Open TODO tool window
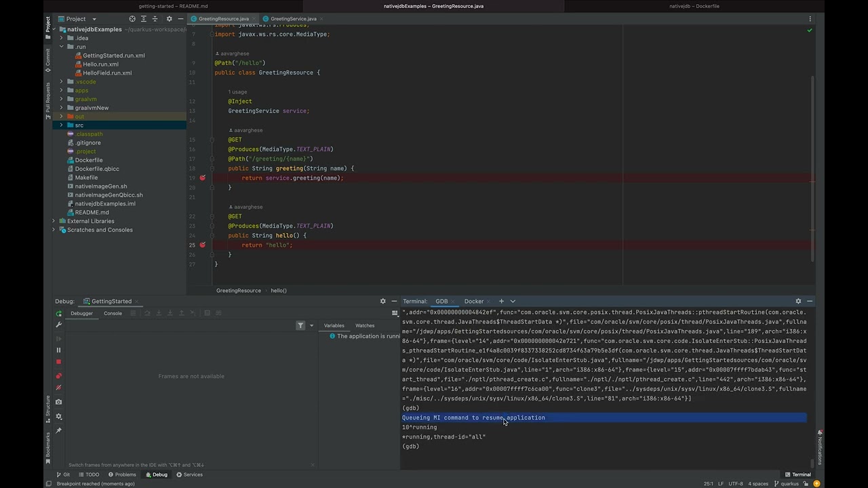868x488 pixels. pos(88,474)
